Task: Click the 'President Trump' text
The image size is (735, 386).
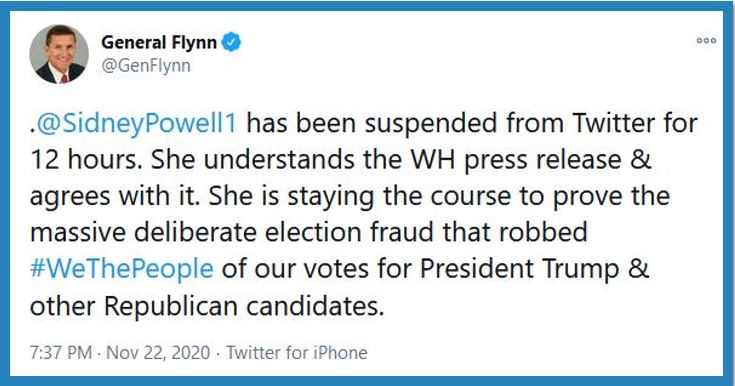Action: coord(519,269)
